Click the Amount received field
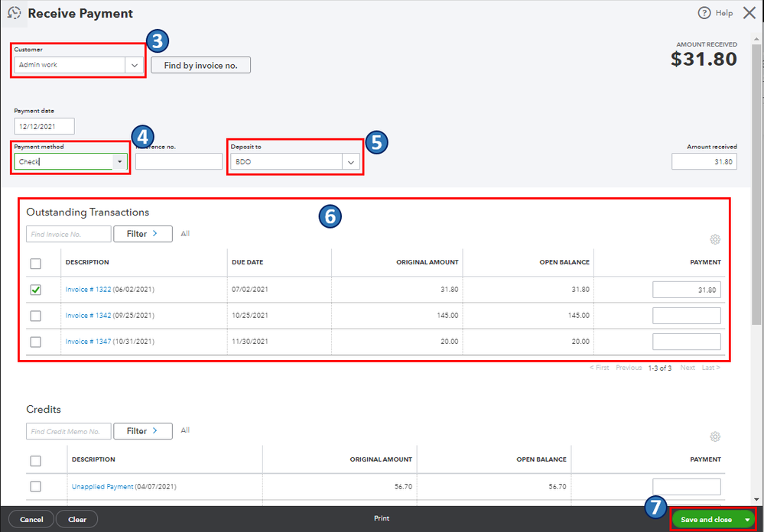The height and width of the screenshot is (532, 764). click(704, 162)
